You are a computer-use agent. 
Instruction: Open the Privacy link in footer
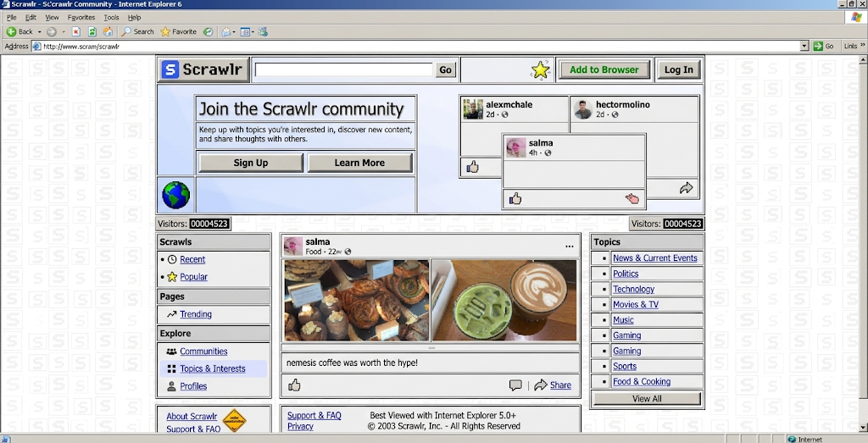click(x=300, y=426)
